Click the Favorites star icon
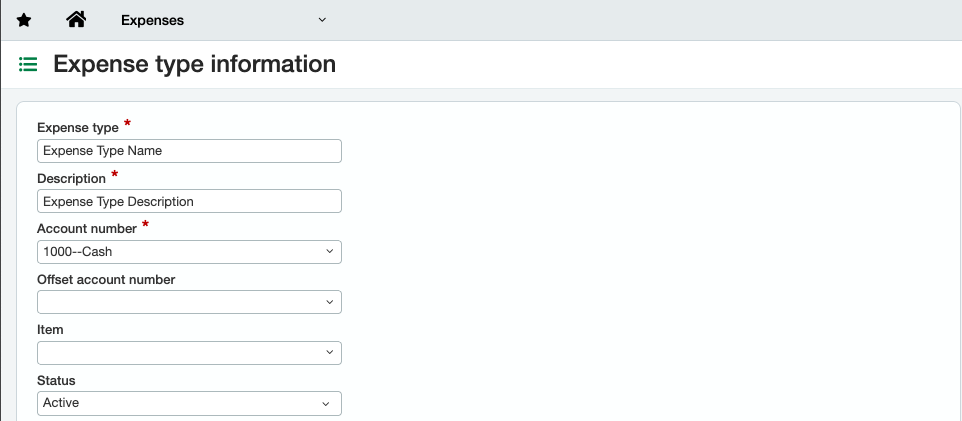The image size is (962, 421). (x=24, y=20)
